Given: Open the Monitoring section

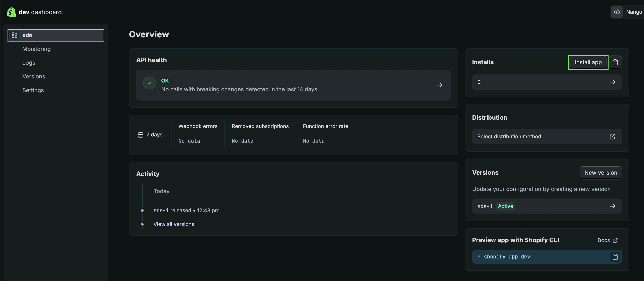Looking at the screenshot, I should (37, 49).
